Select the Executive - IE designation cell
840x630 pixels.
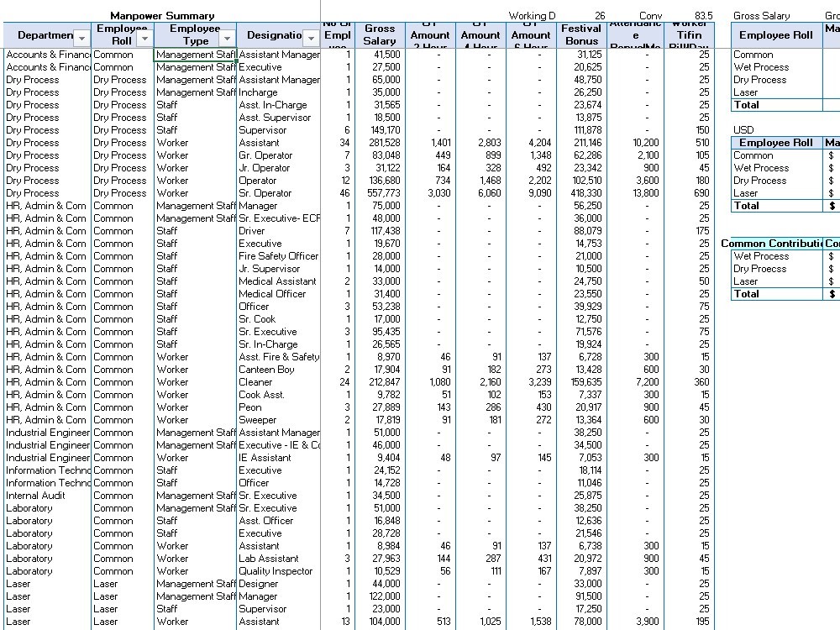(x=279, y=445)
